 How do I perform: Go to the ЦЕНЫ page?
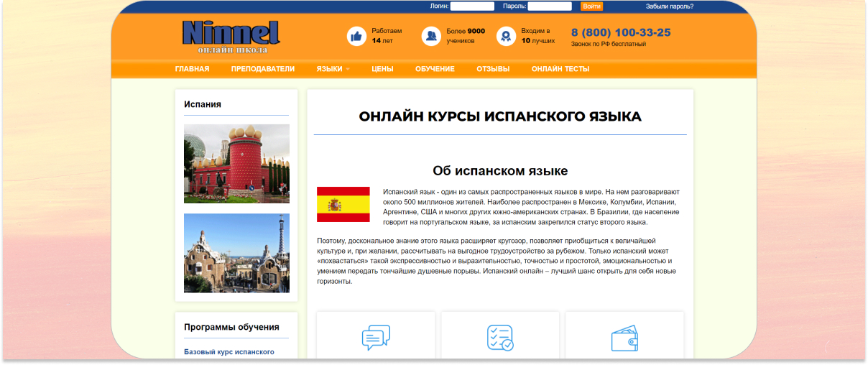382,69
